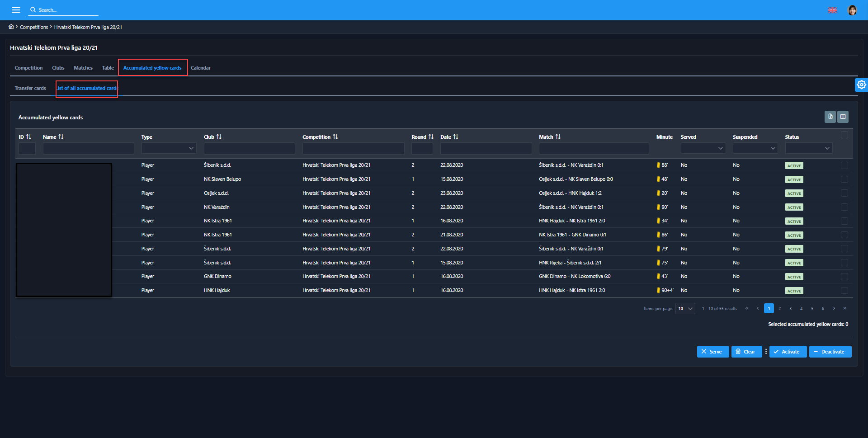Open the settings gear panel

pyautogui.click(x=861, y=85)
